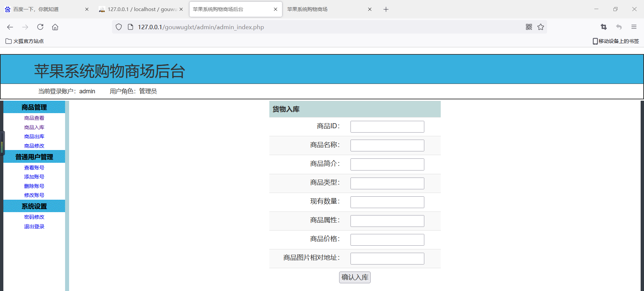Open the browser home page
Viewport: 644px width, 291px height.
(x=55, y=27)
